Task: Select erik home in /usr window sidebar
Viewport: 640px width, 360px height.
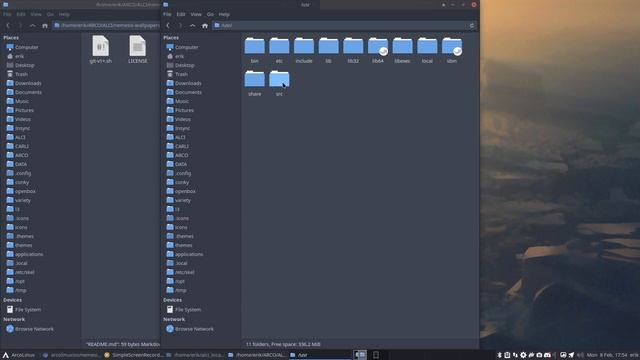Action: (x=175, y=56)
